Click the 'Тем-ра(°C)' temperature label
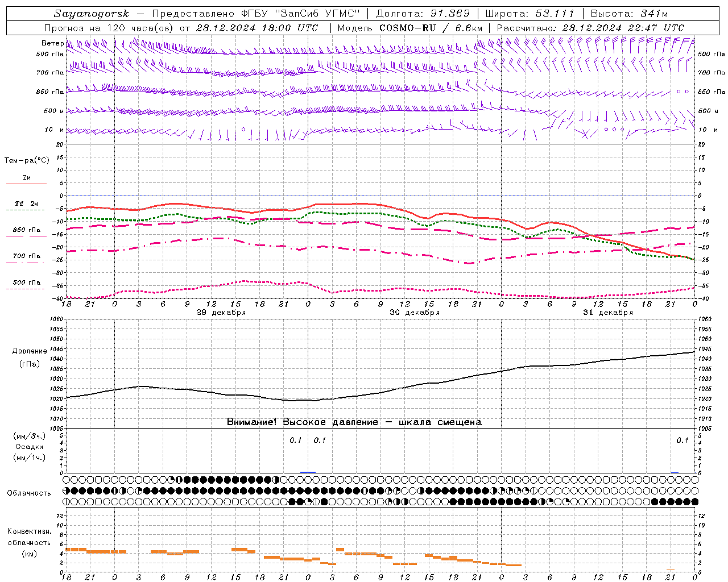The width and height of the screenshot is (728, 582). (x=27, y=161)
